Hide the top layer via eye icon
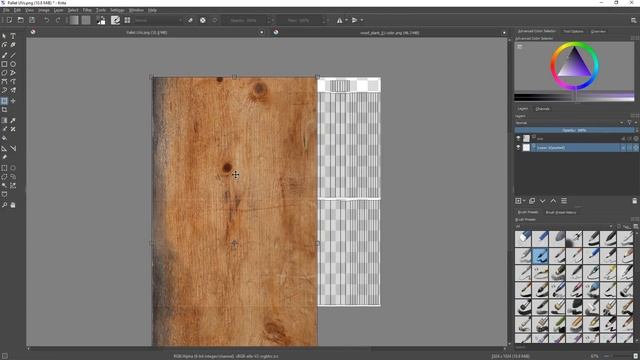 [x=518, y=138]
